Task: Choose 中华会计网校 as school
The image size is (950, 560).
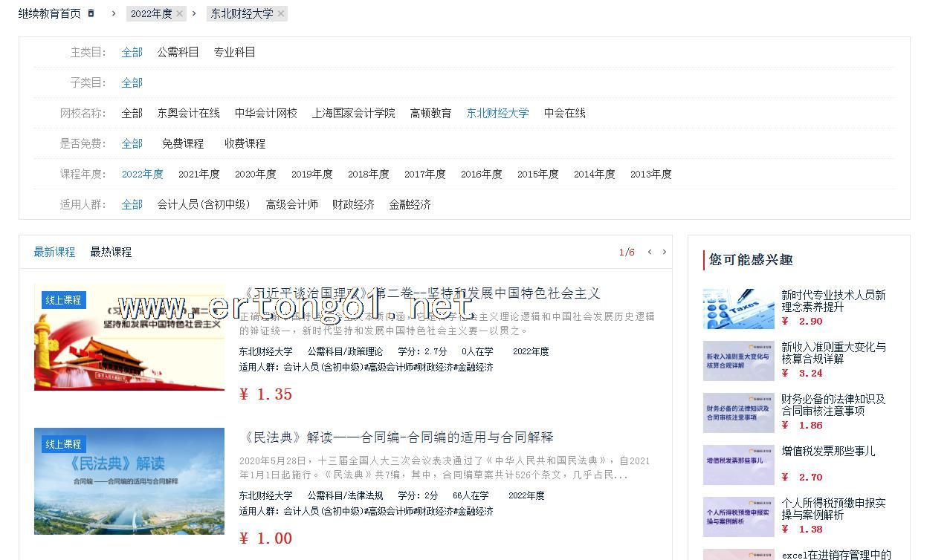Action: 265,113
